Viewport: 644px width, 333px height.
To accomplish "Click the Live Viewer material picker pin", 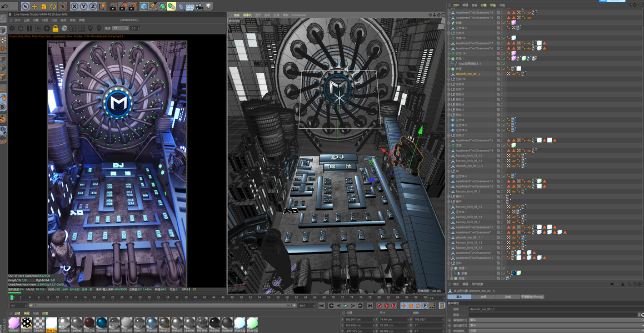I will pyautogui.click(x=99, y=28).
